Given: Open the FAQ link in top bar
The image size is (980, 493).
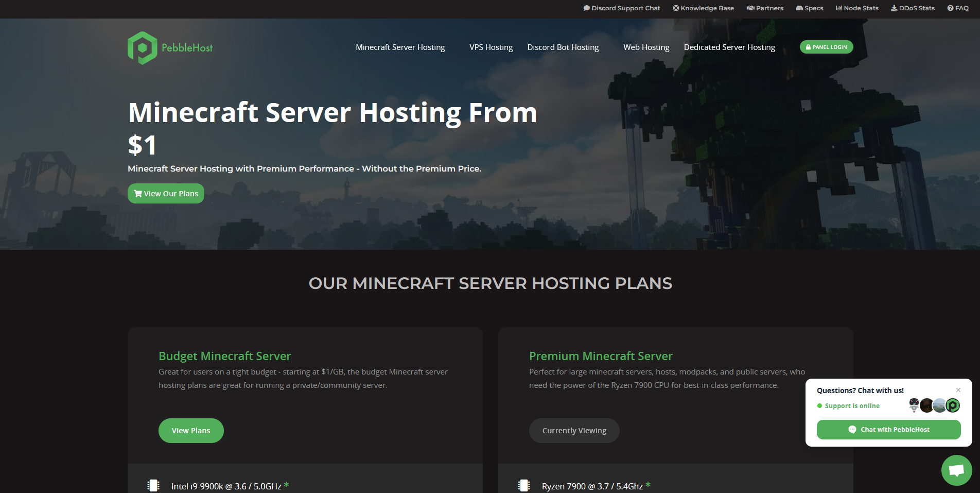Looking at the screenshot, I should [x=958, y=8].
